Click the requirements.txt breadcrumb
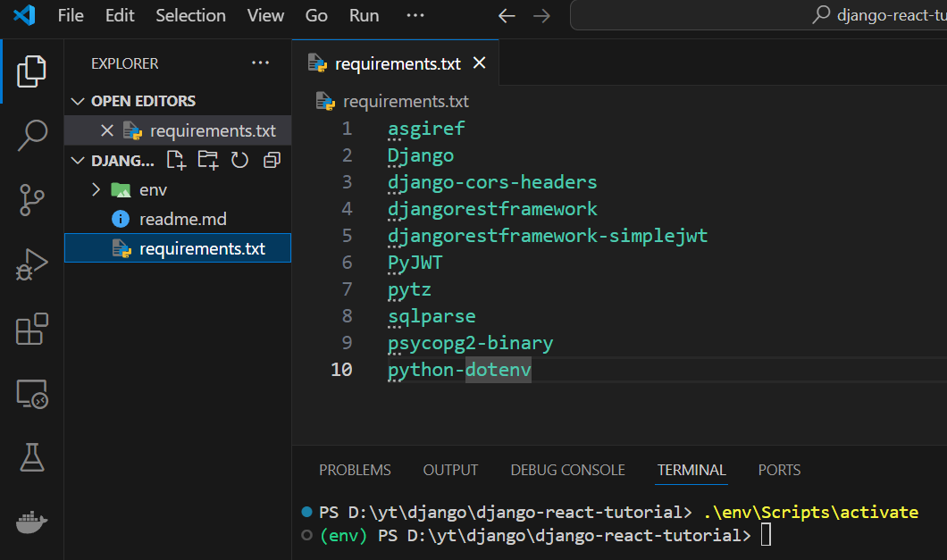Screen dimensions: 947x560 406,102
